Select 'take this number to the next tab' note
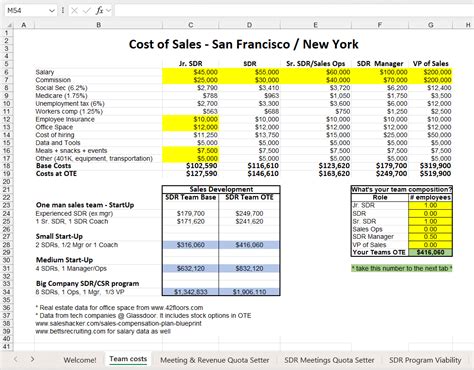 (x=402, y=268)
